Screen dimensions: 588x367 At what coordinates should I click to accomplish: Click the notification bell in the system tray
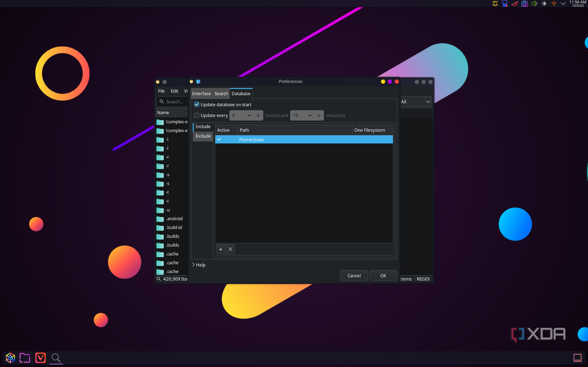pos(495,4)
